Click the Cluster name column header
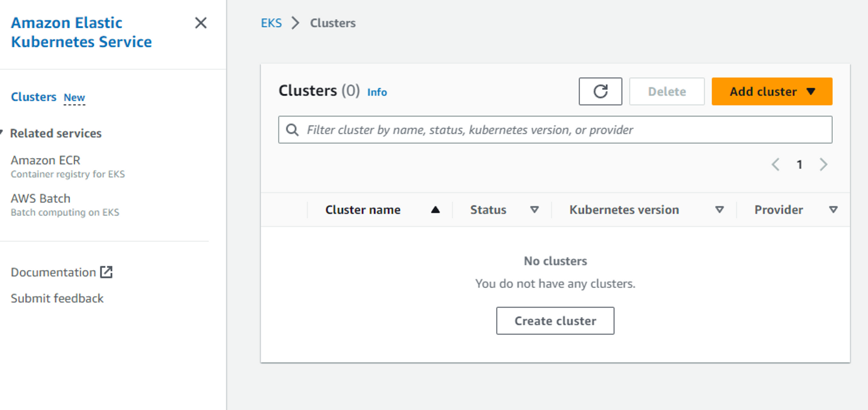 click(x=363, y=210)
